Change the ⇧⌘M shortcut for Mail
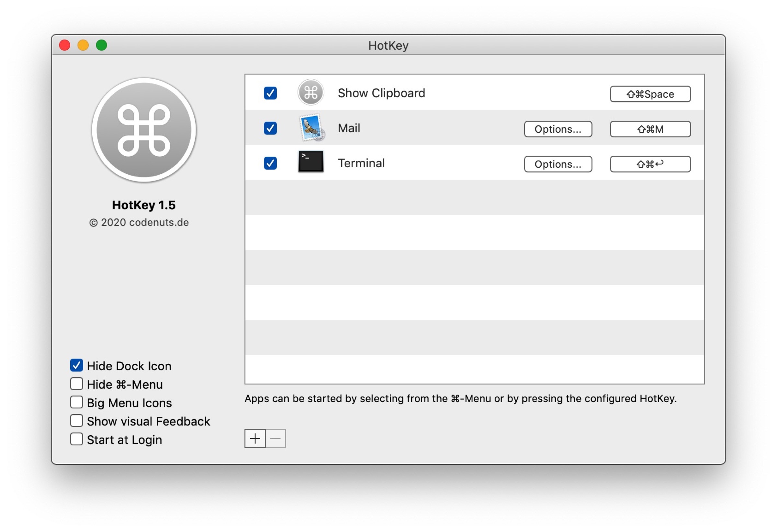Image resolution: width=777 pixels, height=532 pixels. click(650, 129)
